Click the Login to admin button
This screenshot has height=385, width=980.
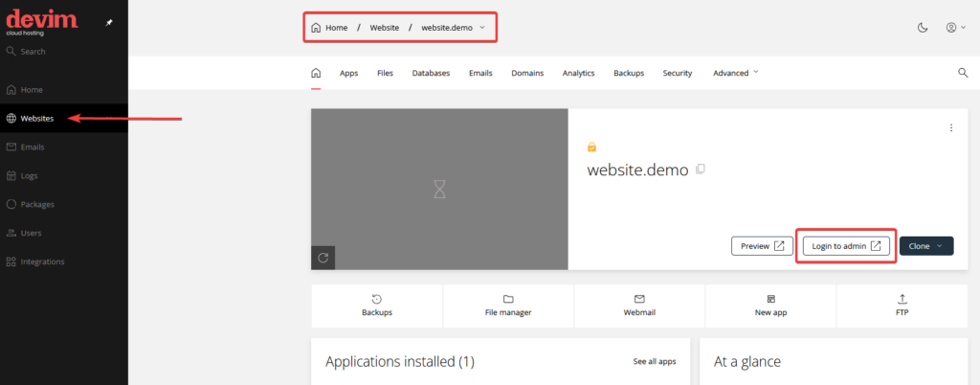(x=846, y=246)
